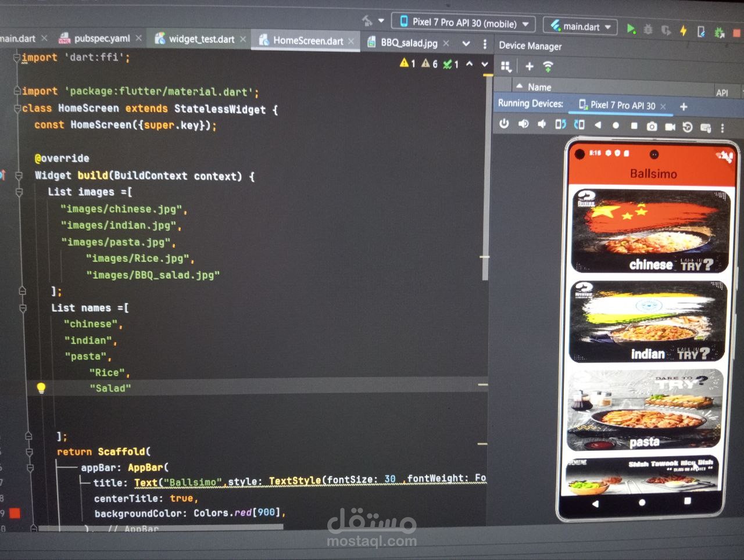Viewport: 744px width, 560px height.
Task: Click the editor vertical scrollbar thumb
Action: click(485, 179)
